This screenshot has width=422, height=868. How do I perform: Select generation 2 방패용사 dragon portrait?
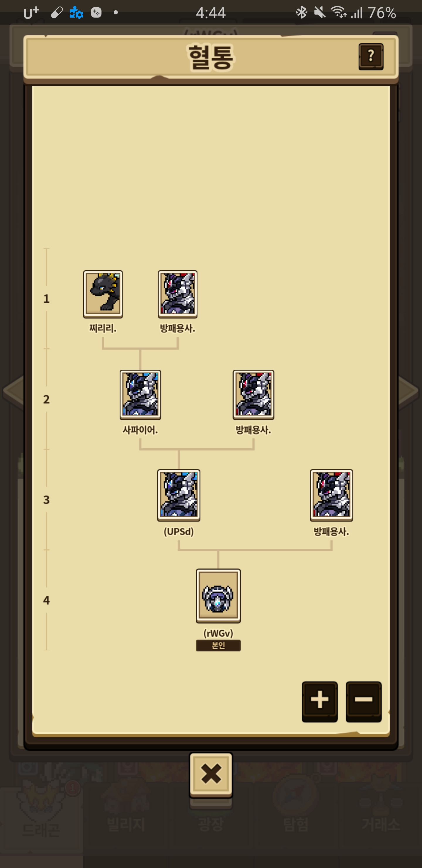[253, 395]
